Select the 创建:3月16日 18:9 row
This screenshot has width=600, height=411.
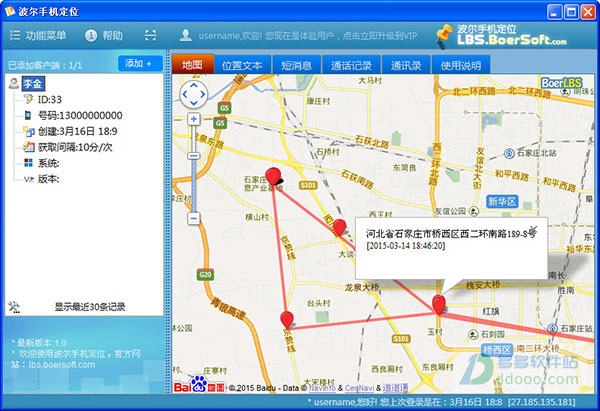[78, 131]
